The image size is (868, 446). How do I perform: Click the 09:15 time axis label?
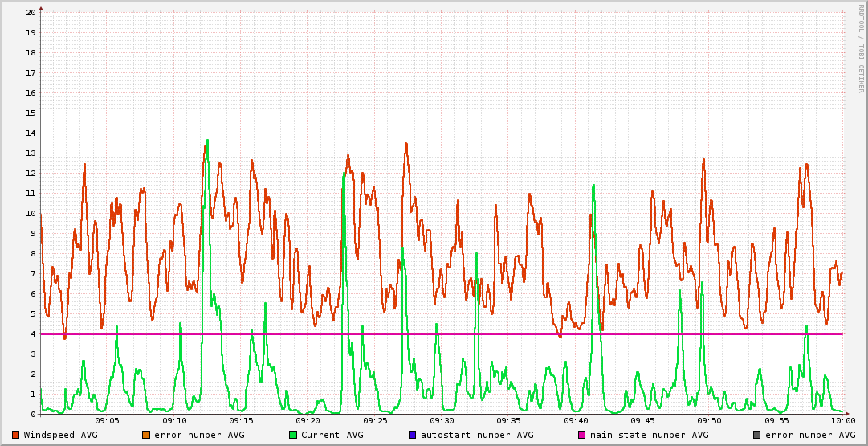pos(241,420)
